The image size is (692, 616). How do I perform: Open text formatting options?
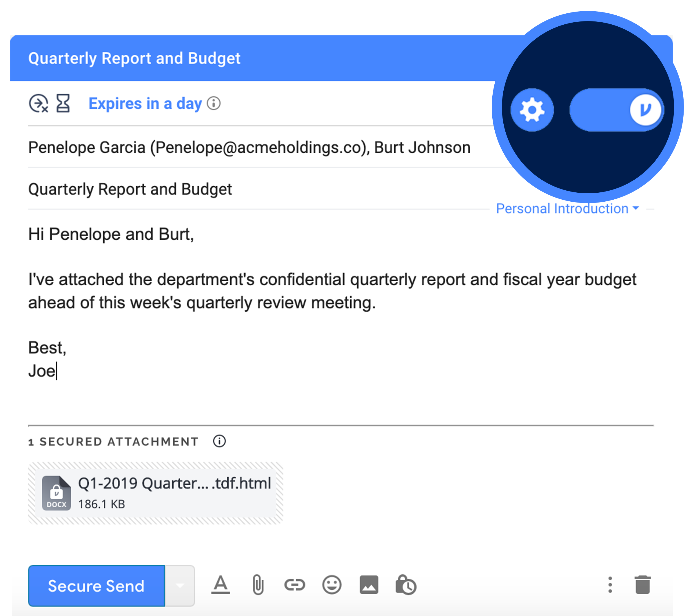[221, 585]
